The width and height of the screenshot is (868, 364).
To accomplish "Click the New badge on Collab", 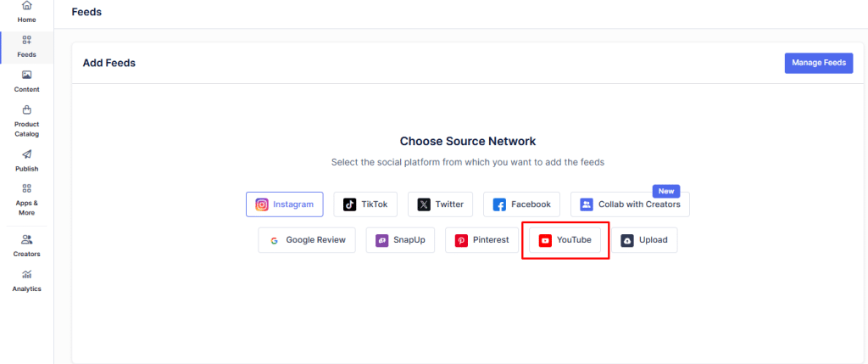I will pos(666,191).
